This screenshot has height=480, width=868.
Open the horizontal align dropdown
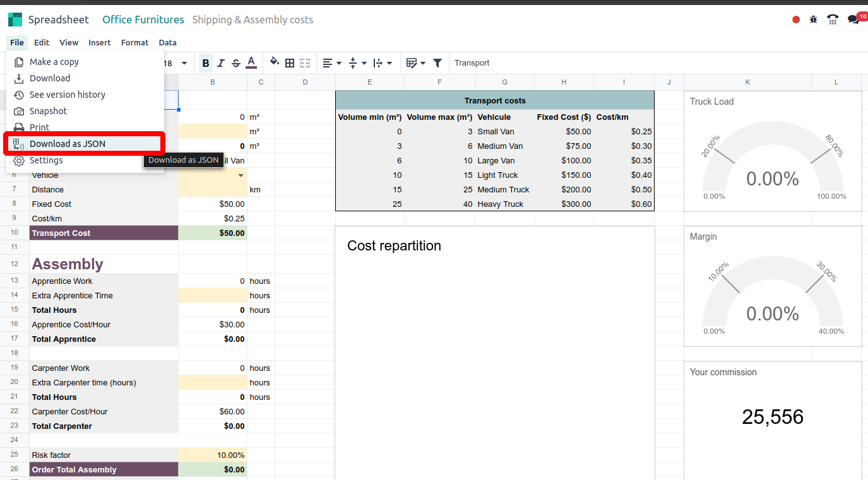point(332,63)
